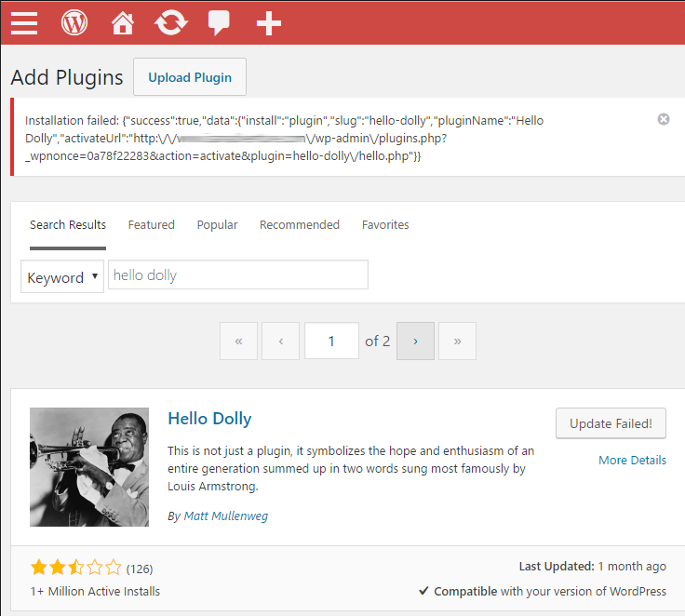The height and width of the screenshot is (616, 685).
Task: Click the Hello Dolly description paragraph
Action: tap(351, 468)
